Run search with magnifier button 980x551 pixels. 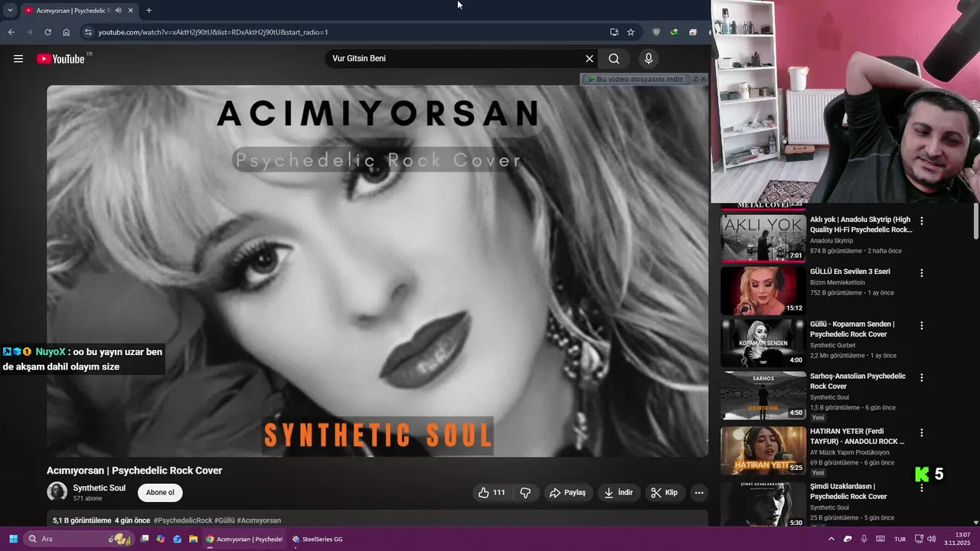click(x=614, y=58)
